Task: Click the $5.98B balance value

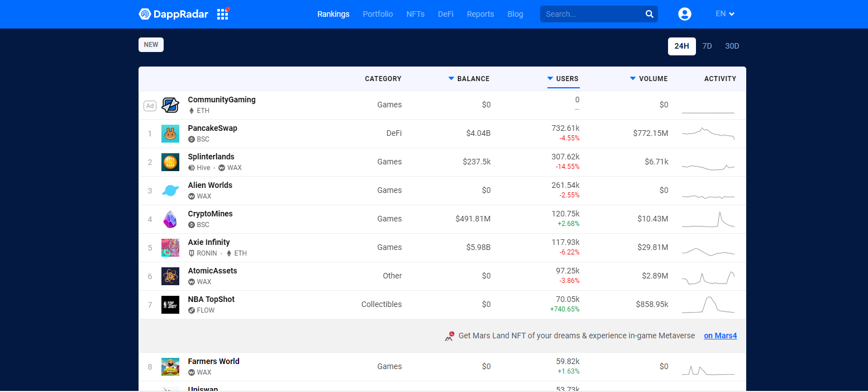Action: [x=478, y=248]
